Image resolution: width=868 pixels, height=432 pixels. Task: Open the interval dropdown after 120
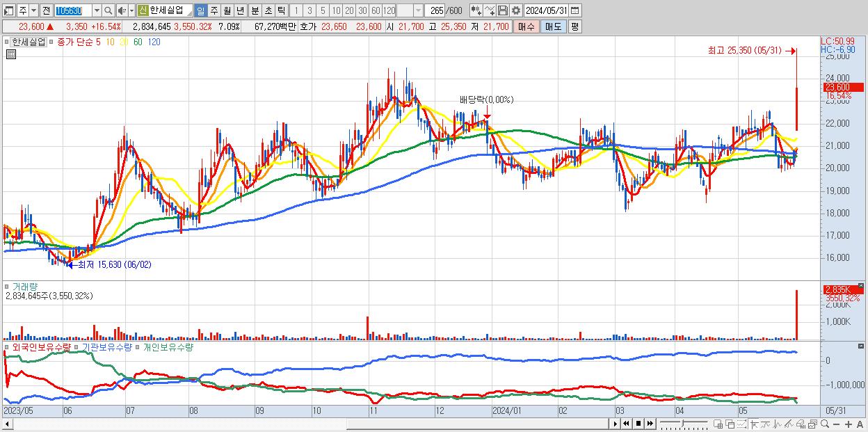pyautogui.click(x=418, y=10)
